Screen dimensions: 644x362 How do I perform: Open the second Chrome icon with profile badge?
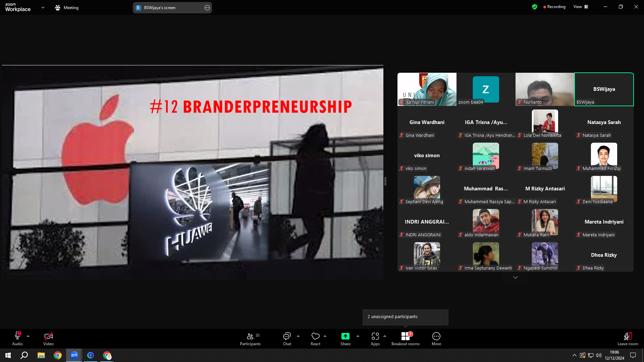coord(107,355)
